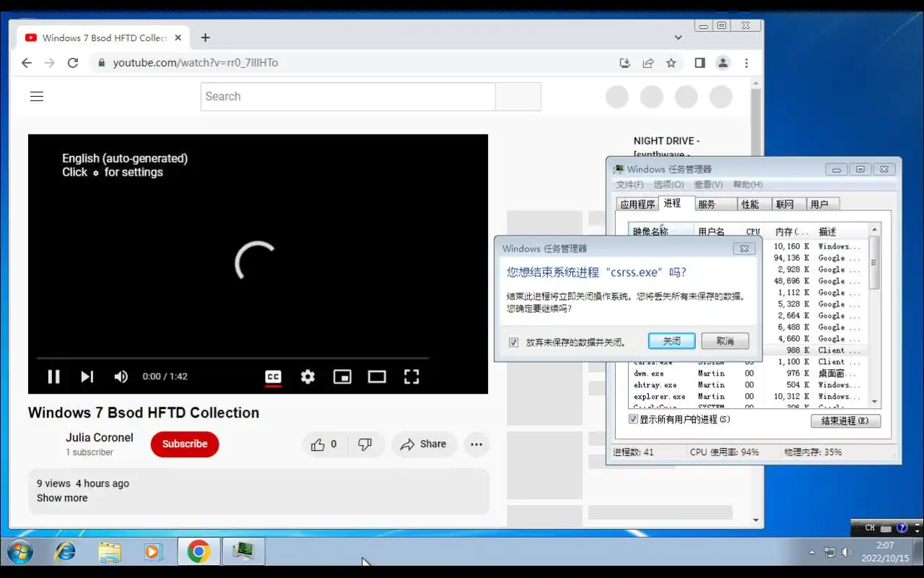Open Chrome three-dot menu
The width and height of the screenshot is (924, 578).
[746, 63]
